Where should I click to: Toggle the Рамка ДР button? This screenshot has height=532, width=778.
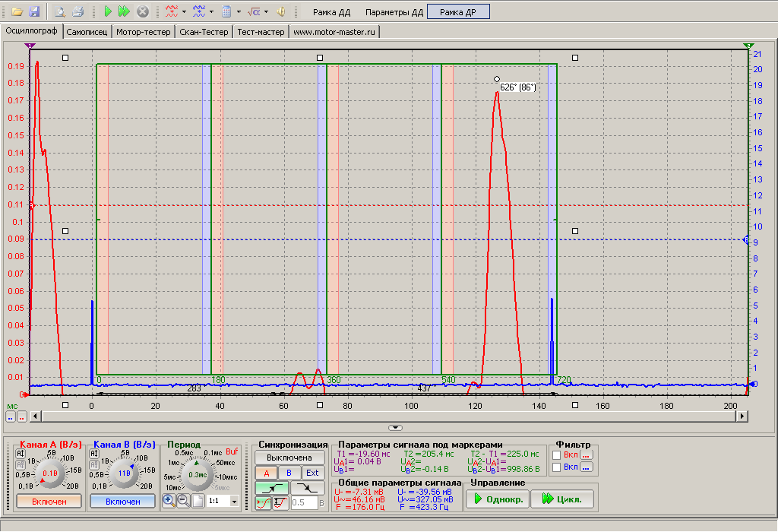pos(458,12)
